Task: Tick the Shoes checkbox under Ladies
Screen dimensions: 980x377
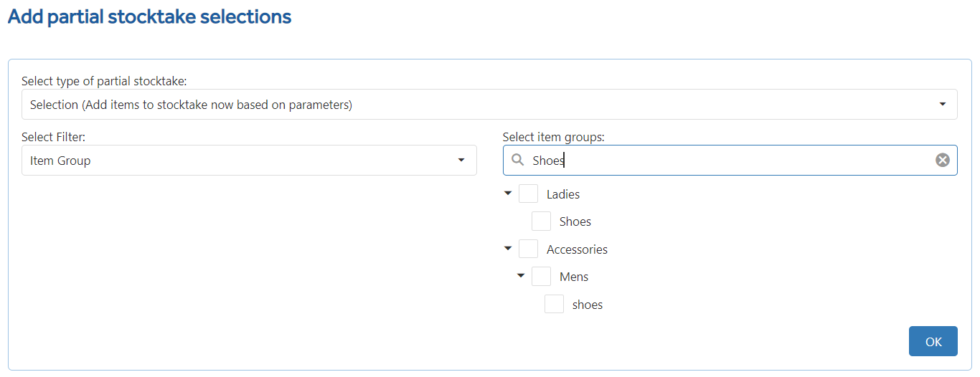Action: 541,221
